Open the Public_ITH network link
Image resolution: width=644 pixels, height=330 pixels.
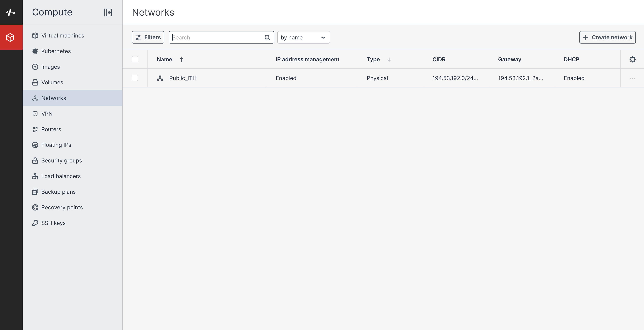pyautogui.click(x=183, y=78)
